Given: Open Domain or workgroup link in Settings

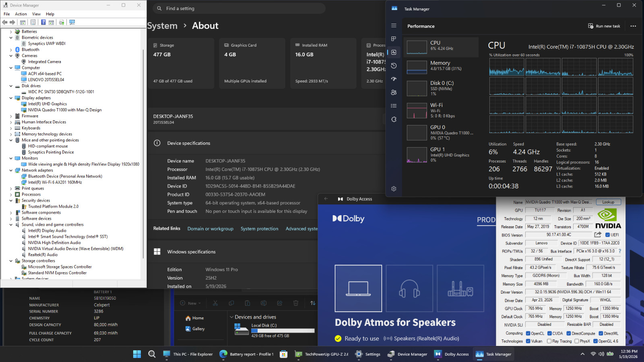Looking at the screenshot, I should tap(211, 228).
